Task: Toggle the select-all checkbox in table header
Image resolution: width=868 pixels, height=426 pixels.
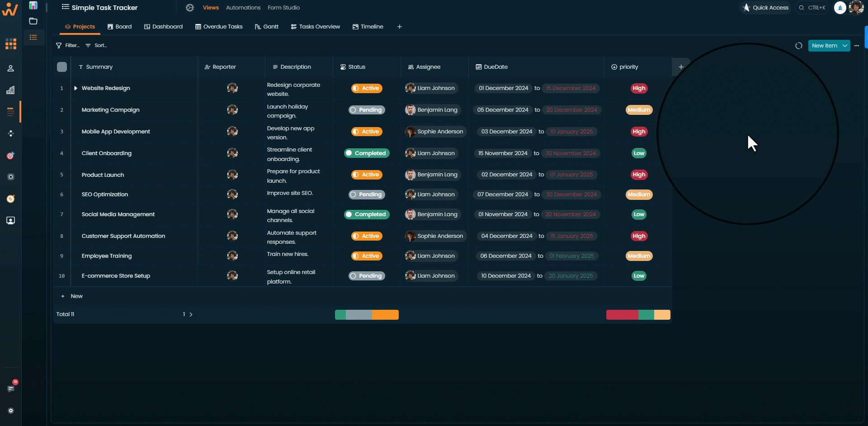Action: click(62, 67)
